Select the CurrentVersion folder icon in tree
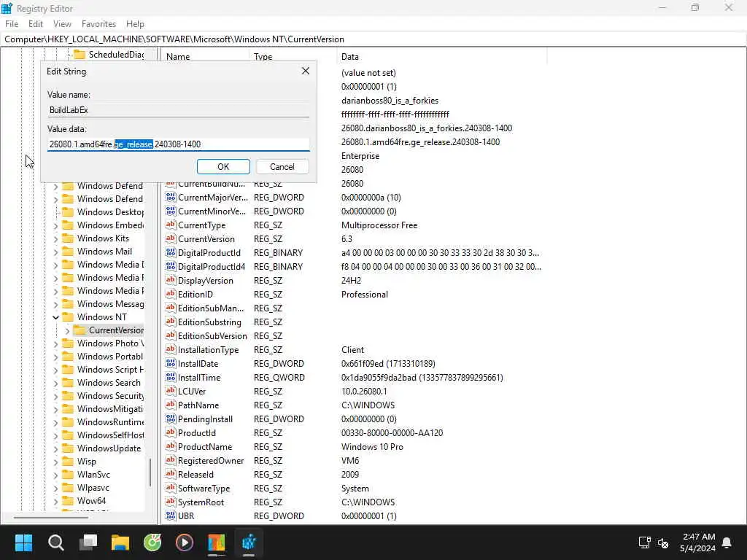Image resolution: width=747 pixels, height=560 pixels. (x=80, y=330)
